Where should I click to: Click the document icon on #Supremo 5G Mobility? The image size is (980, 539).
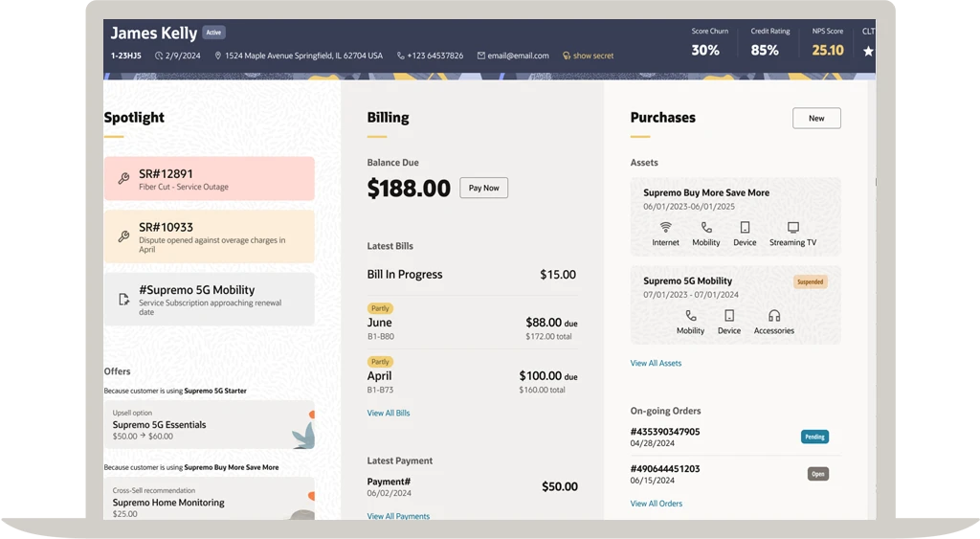tap(123, 299)
